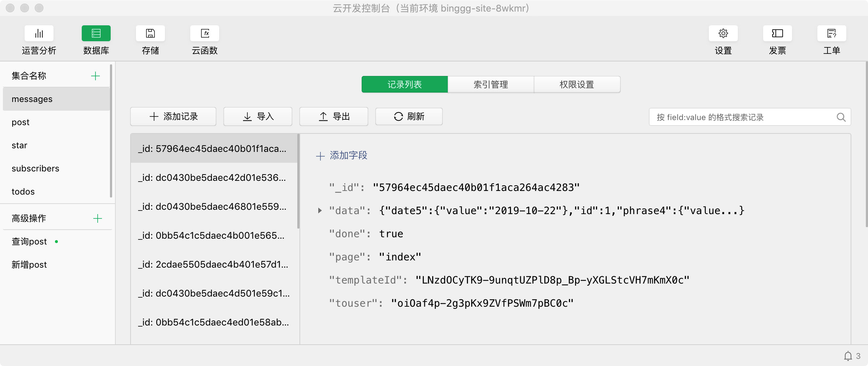Click the 导出 export button
The width and height of the screenshot is (868, 366).
pyautogui.click(x=334, y=116)
